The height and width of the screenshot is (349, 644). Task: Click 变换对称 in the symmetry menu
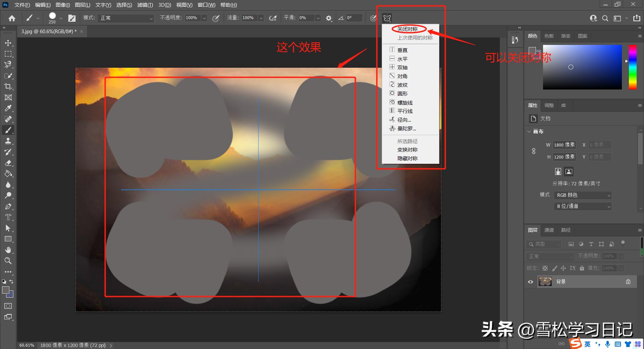pos(408,150)
